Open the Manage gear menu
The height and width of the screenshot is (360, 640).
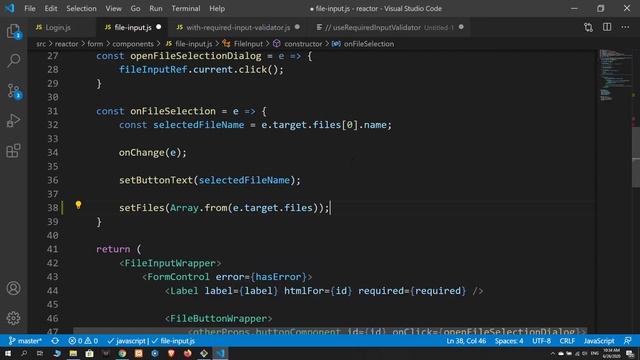tap(13, 318)
